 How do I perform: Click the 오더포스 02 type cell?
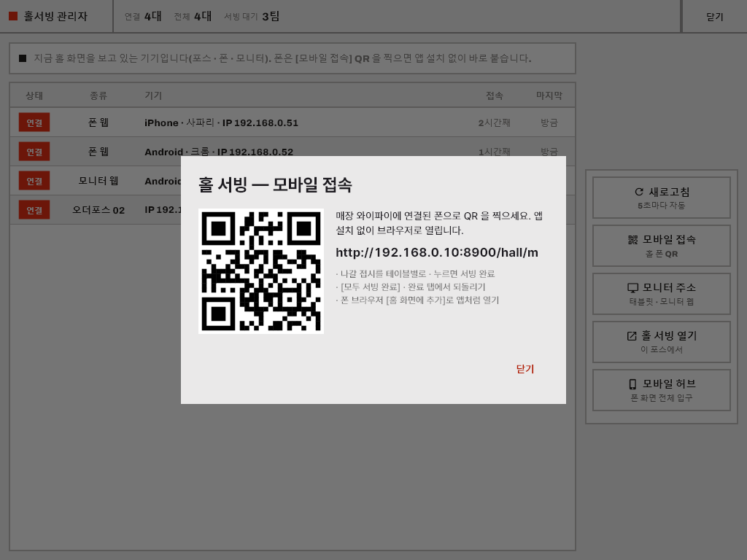[x=98, y=209]
